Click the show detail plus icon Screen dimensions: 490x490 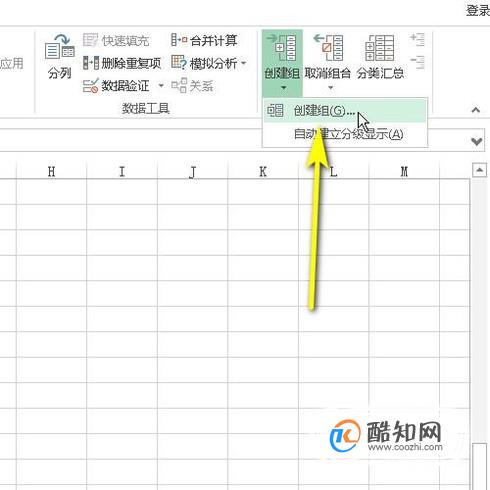417,39
